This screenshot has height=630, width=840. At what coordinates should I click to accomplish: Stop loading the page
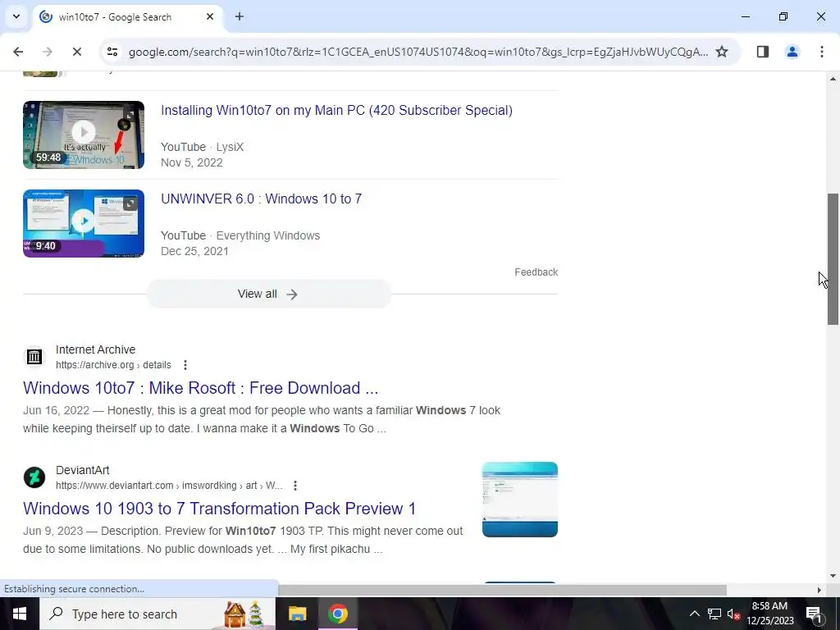tap(76, 52)
